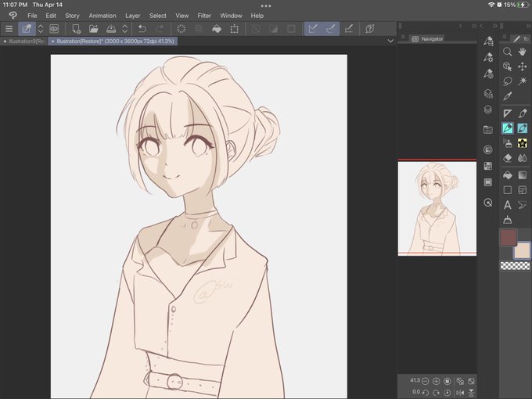The width and height of the screenshot is (532, 399).
Task: Create a new canvas from command bar
Action: (x=77, y=29)
